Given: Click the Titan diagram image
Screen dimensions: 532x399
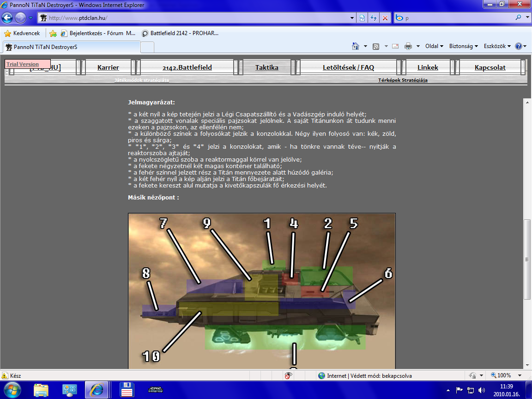Looking at the screenshot, I should coord(261,291).
